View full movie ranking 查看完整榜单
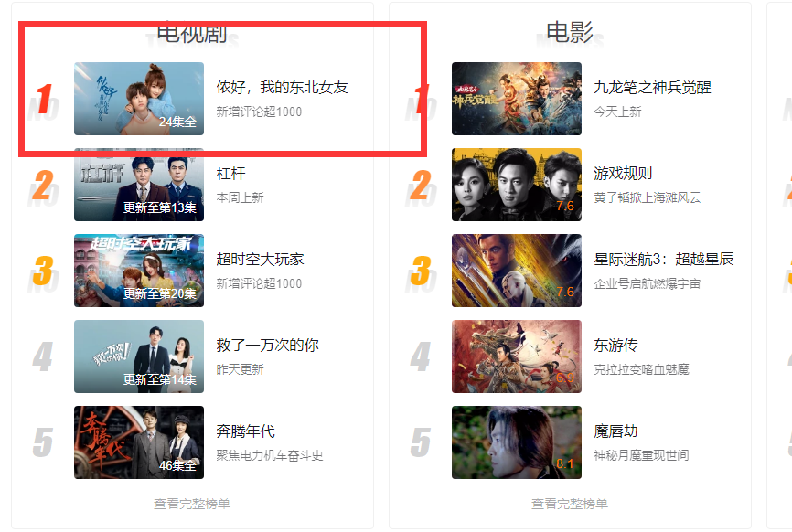792x532 pixels. pyautogui.click(x=570, y=504)
